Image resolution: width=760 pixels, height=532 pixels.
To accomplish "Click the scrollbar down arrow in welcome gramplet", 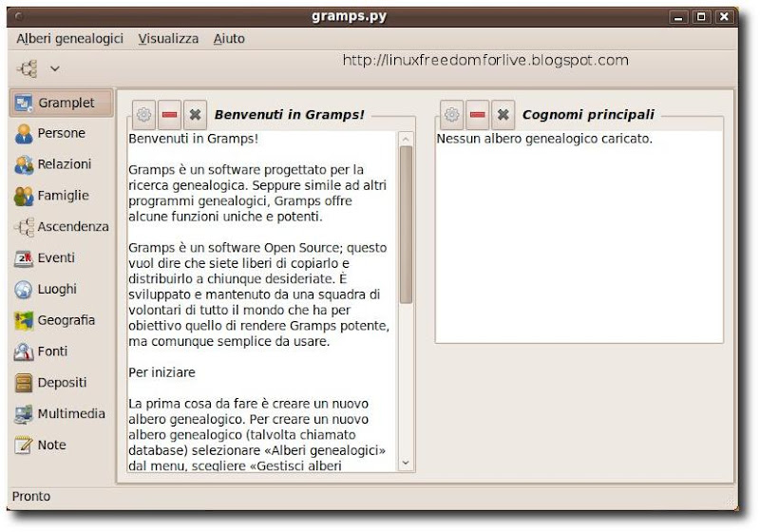I will [x=407, y=464].
